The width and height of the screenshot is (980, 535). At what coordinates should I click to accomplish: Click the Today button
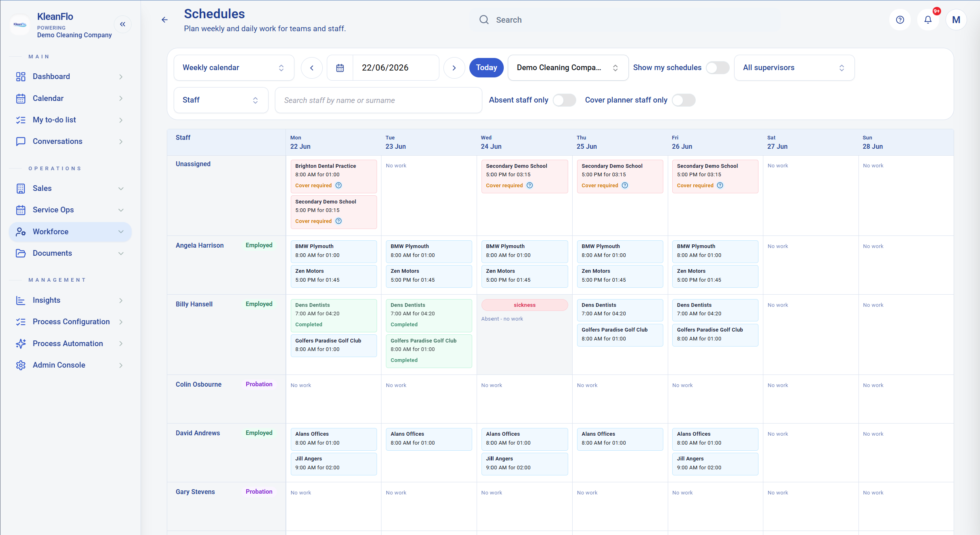(486, 68)
